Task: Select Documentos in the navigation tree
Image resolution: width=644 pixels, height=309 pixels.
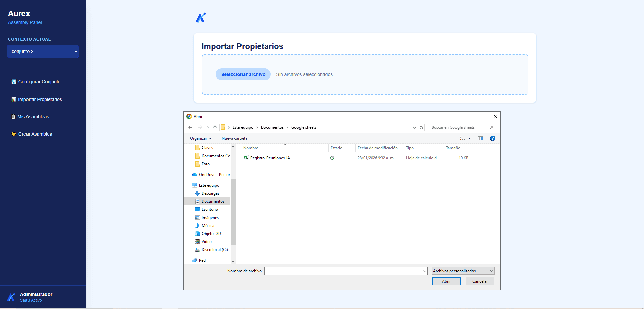Action: click(213, 201)
